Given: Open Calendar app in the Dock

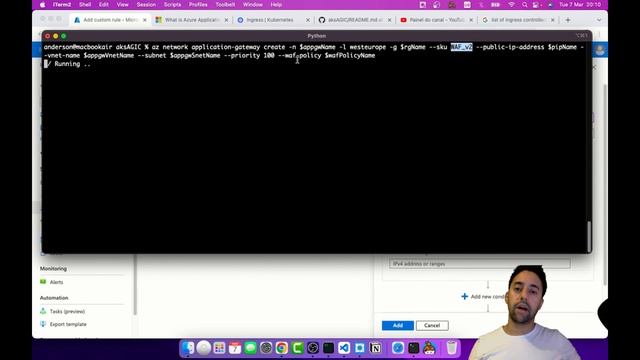Looking at the screenshot, I should [x=235, y=348].
